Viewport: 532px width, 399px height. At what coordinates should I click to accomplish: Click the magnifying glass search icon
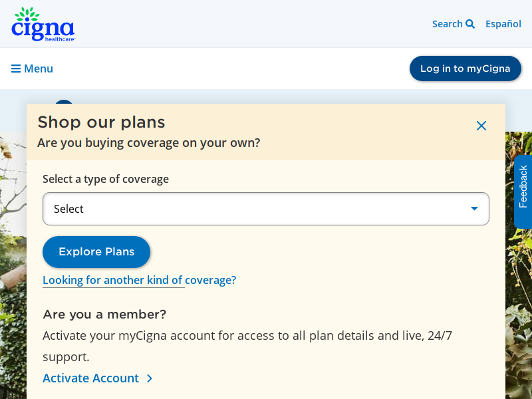(x=470, y=24)
